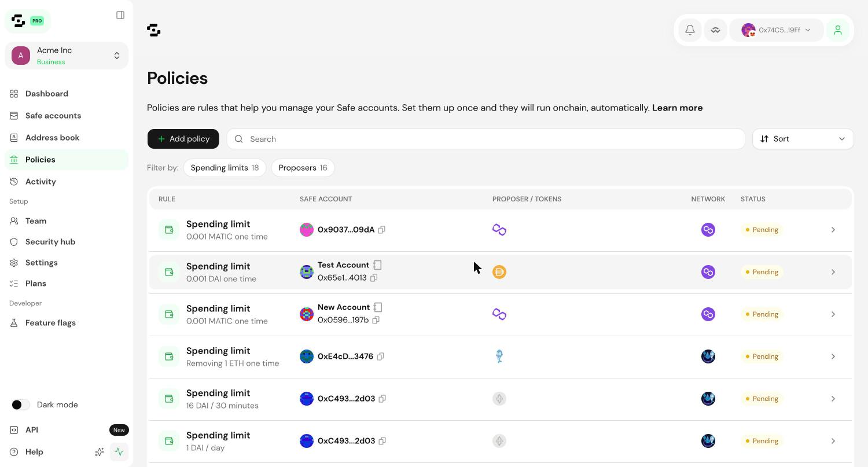This screenshot has width=868, height=467.
Task: Open Security hub
Action: pyautogui.click(x=67, y=242)
